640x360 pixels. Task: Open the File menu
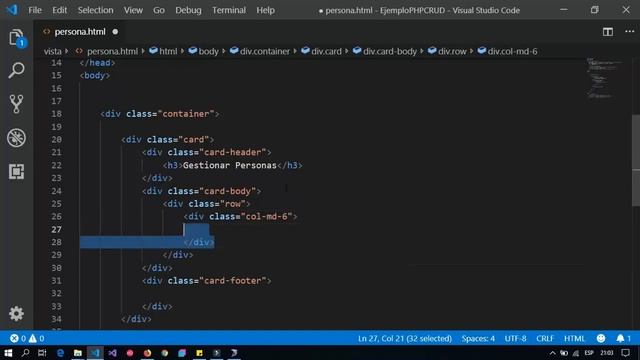[35, 10]
